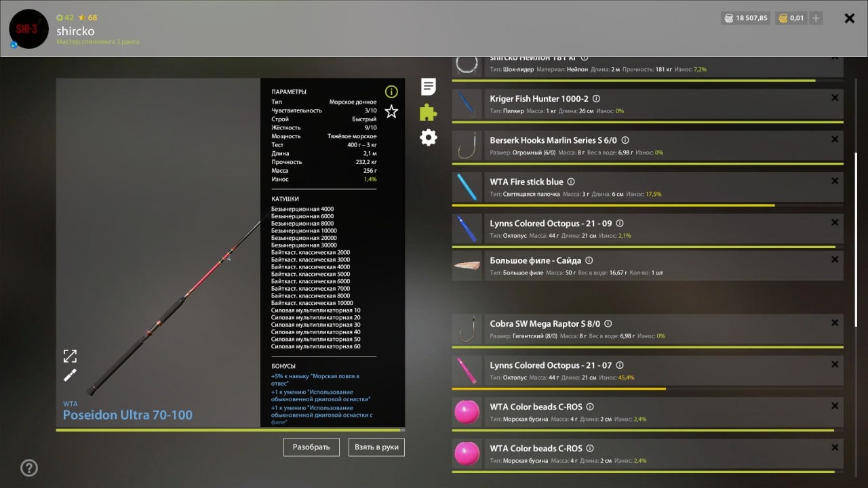
Task: Open the notes document tab icon
Action: coord(428,87)
